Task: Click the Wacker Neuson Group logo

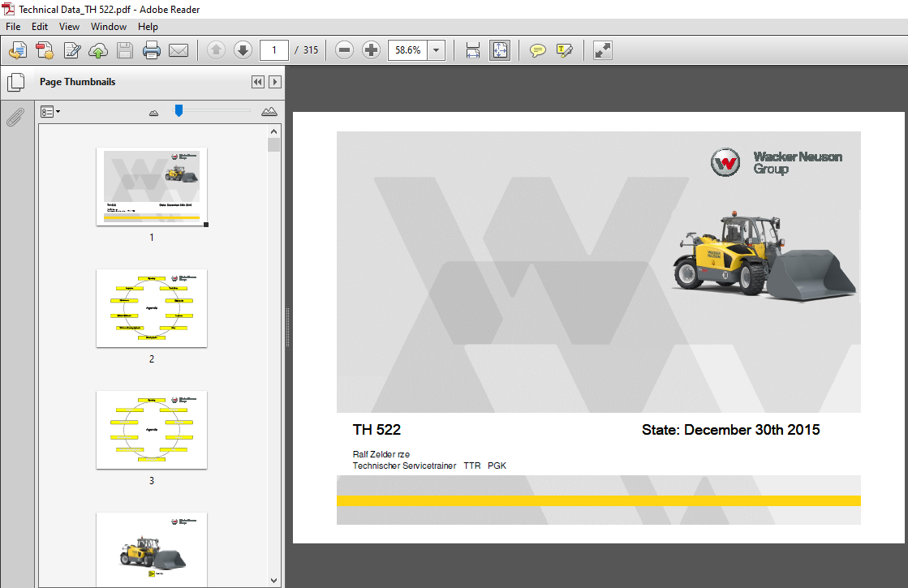Action: (x=776, y=163)
